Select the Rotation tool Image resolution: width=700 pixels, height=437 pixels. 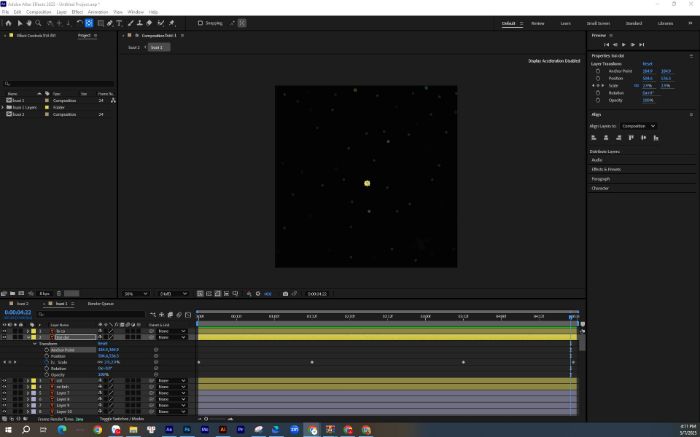[79, 23]
